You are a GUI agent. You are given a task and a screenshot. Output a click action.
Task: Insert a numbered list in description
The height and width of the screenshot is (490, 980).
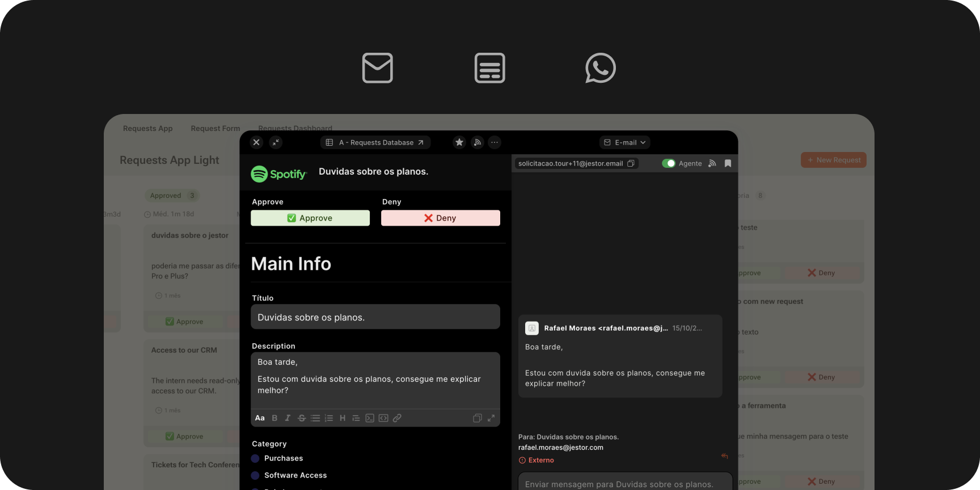(328, 418)
